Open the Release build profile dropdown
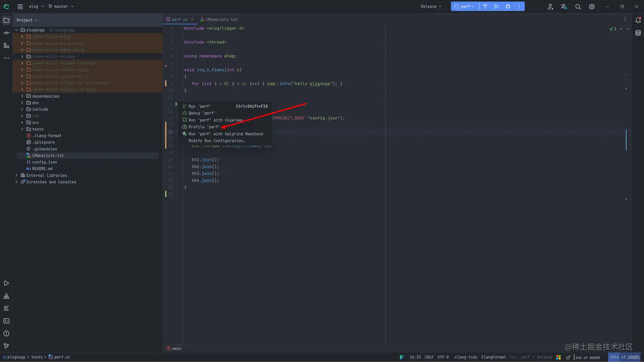 click(x=431, y=6)
